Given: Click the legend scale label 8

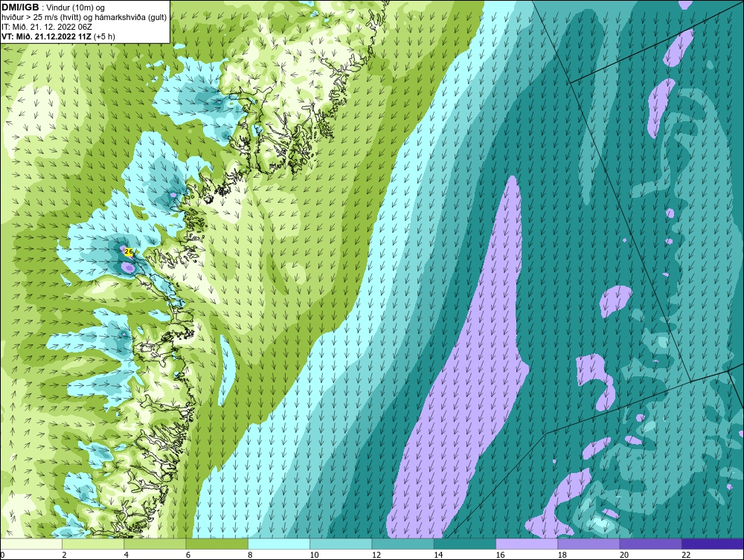Looking at the screenshot, I should pos(250,555).
